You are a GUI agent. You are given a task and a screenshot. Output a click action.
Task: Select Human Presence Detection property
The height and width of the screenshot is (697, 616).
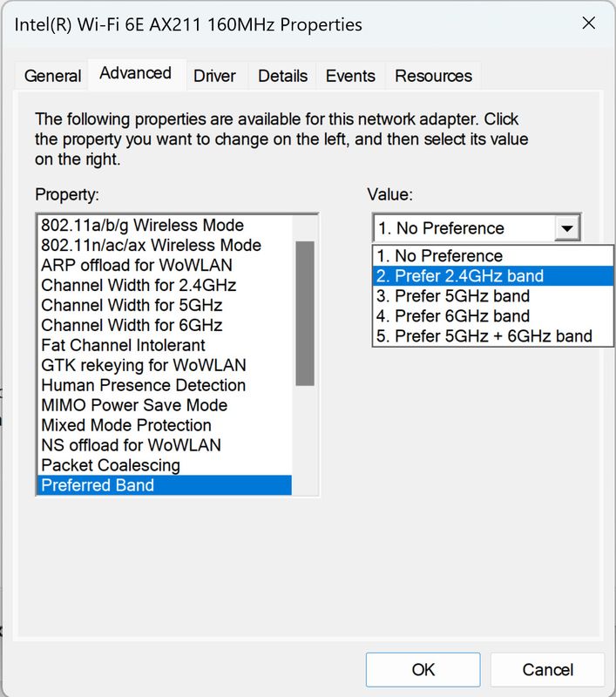tap(143, 386)
